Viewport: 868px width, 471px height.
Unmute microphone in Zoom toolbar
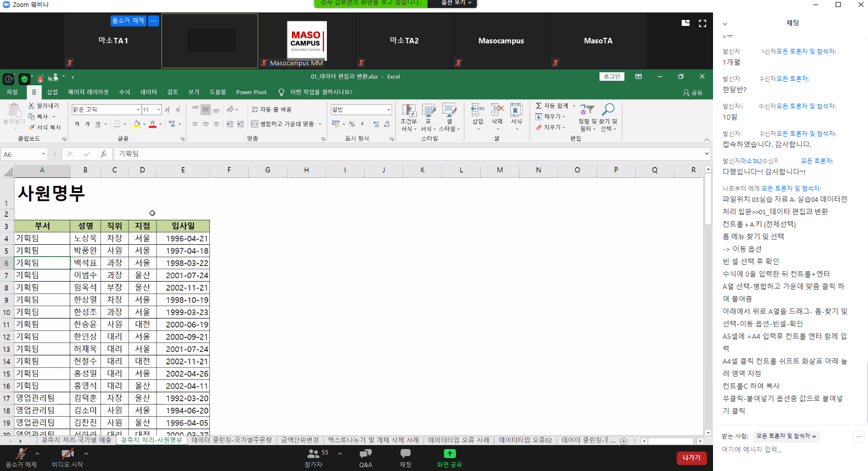[x=21, y=454]
